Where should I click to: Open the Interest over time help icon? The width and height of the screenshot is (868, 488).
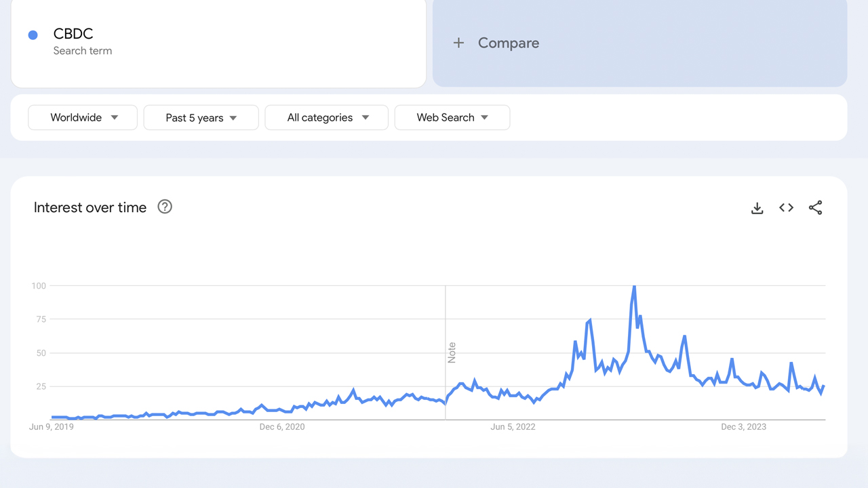point(165,207)
